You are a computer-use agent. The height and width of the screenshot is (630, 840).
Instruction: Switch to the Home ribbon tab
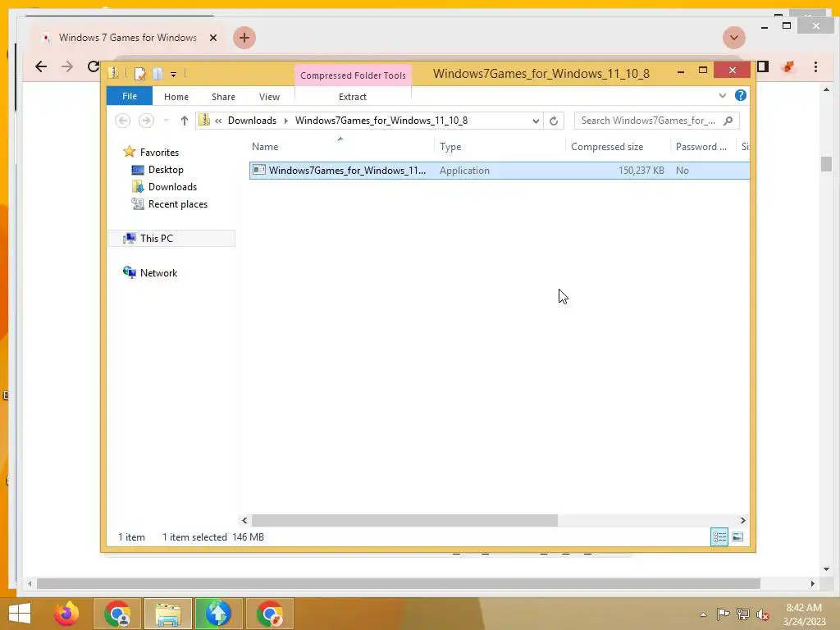[176, 97]
